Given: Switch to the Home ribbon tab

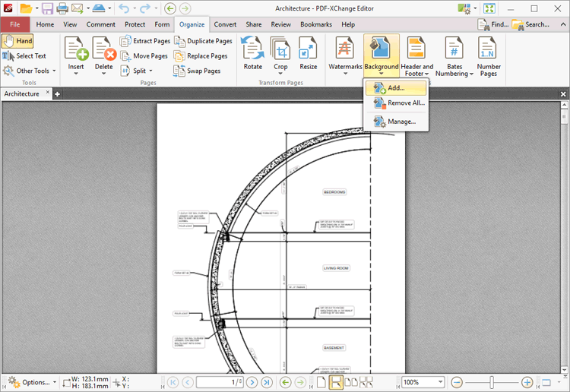Looking at the screenshot, I should [45, 24].
